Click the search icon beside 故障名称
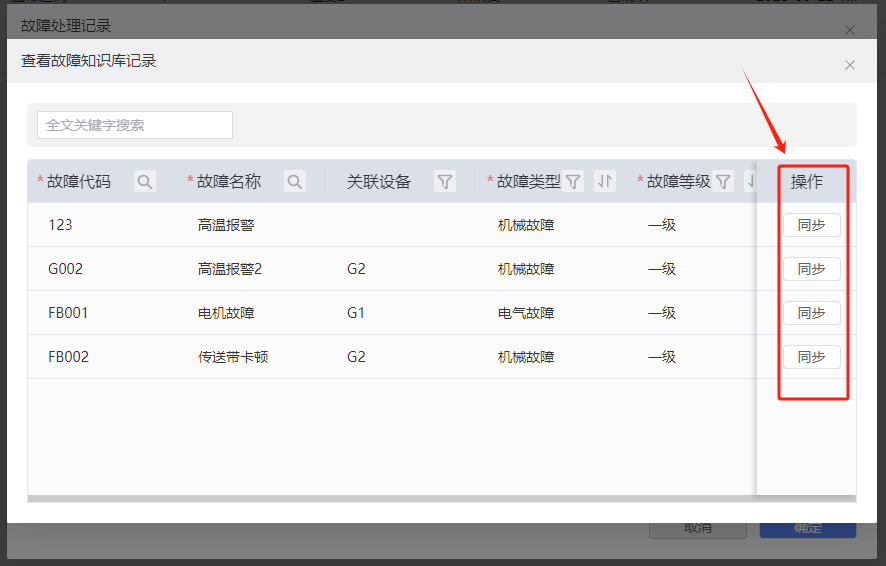 tap(295, 181)
